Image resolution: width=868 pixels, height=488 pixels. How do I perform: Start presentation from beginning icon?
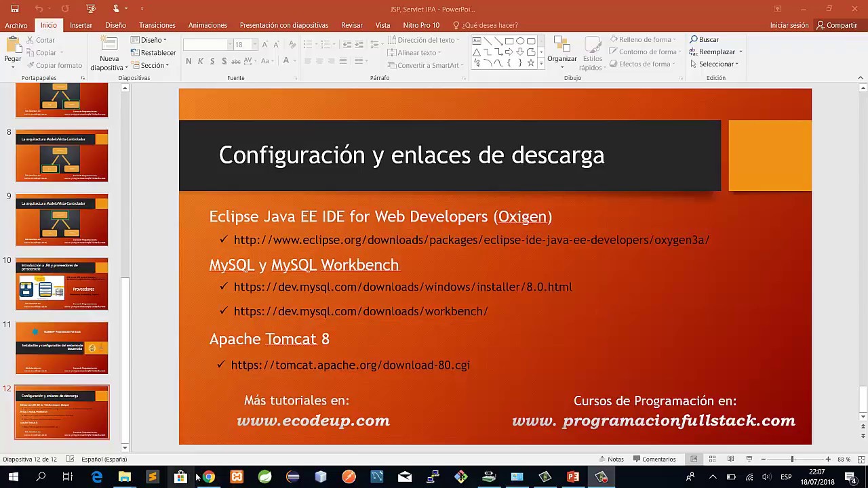[x=92, y=9]
